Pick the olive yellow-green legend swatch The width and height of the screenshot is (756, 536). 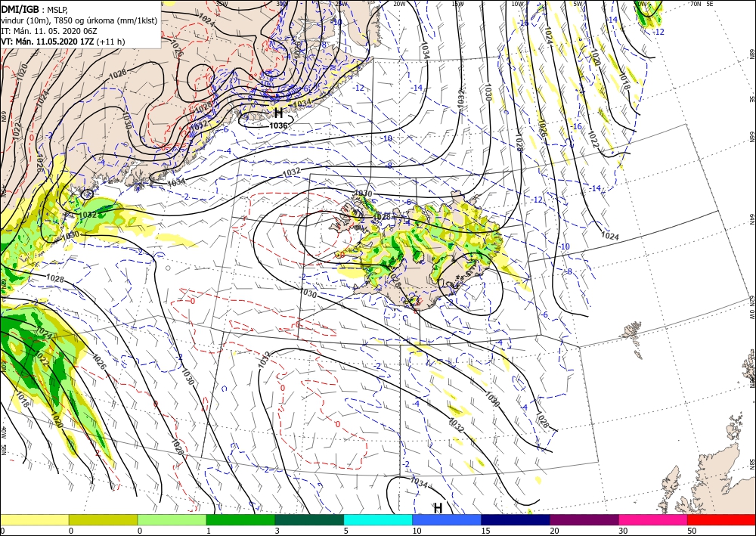point(103,519)
